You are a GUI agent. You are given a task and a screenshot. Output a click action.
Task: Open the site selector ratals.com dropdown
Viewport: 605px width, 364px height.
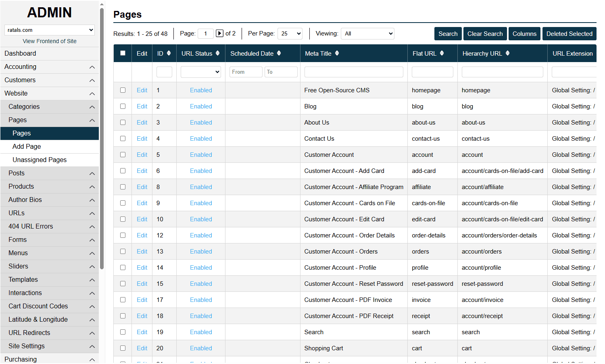click(50, 30)
